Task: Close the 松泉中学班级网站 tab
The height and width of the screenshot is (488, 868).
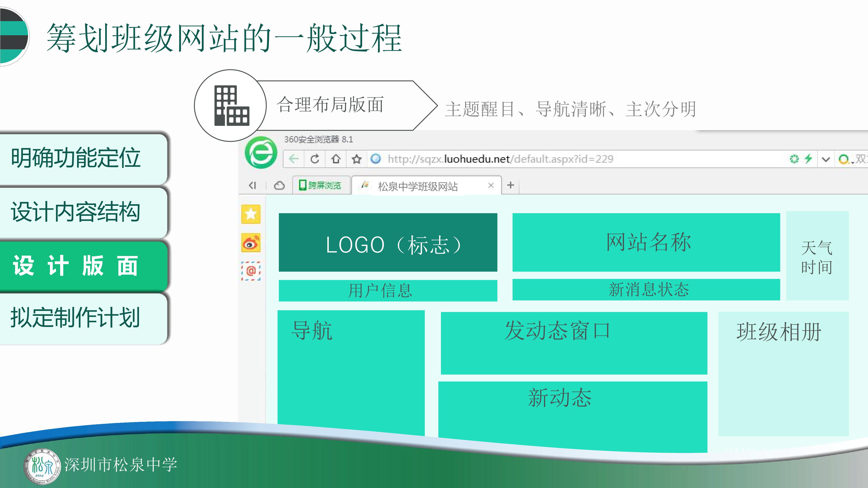Action: (491, 185)
